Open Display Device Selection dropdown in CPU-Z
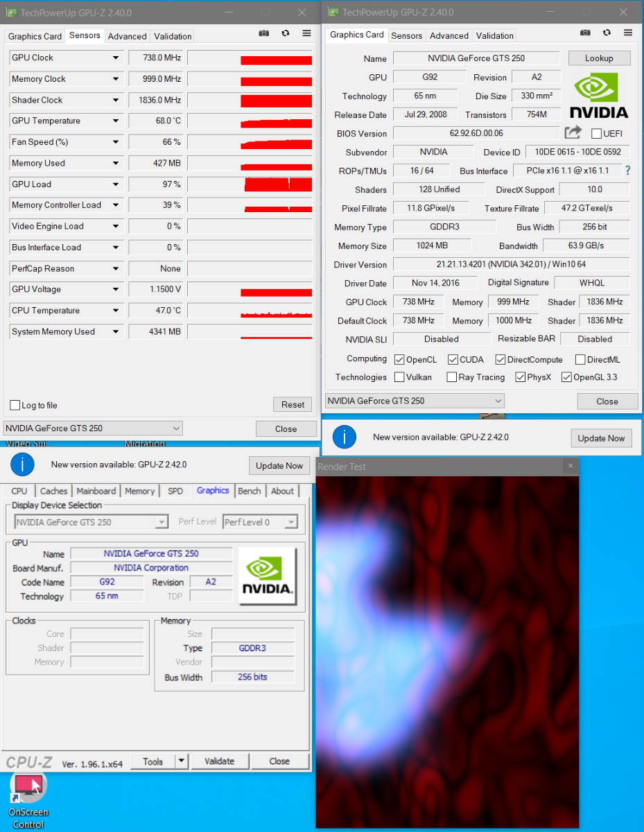This screenshot has width=644, height=832. coord(91,522)
